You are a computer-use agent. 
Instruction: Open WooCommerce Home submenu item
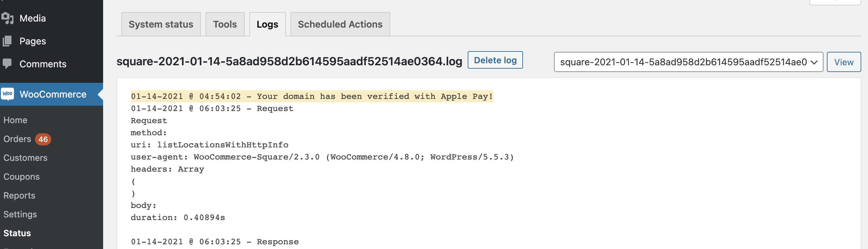pos(15,120)
